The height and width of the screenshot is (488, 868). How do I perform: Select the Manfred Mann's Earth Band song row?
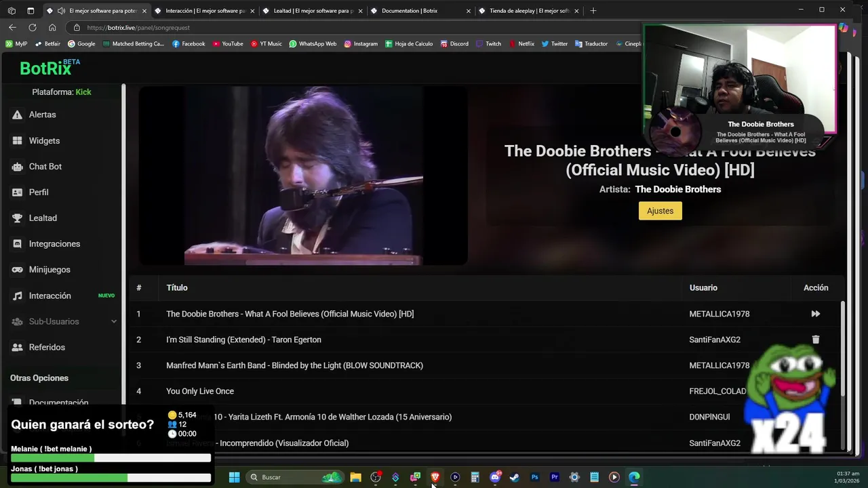click(485, 365)
